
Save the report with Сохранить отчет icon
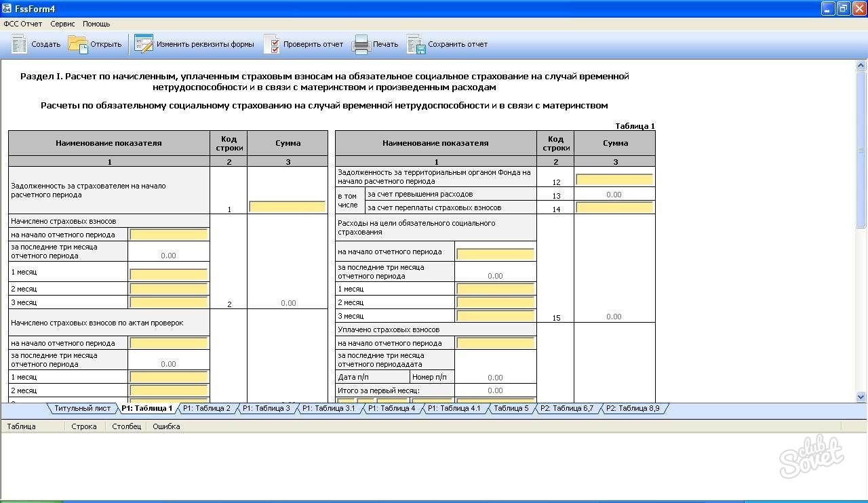point(416,44)
